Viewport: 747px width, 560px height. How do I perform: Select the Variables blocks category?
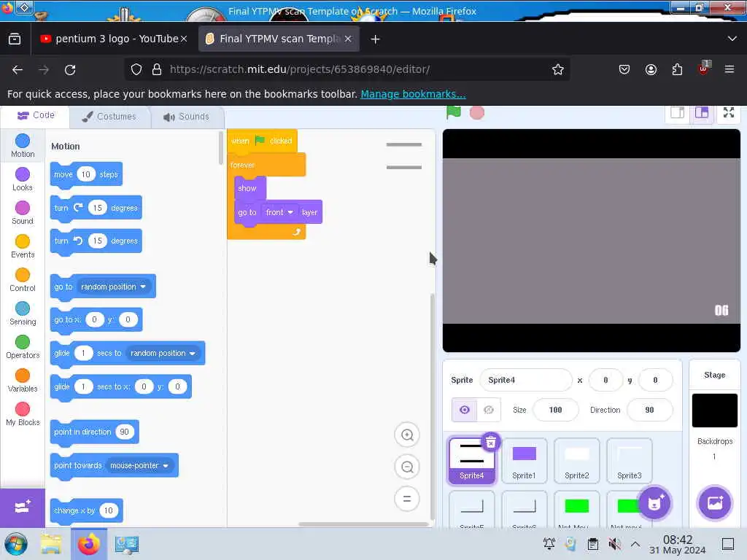tap(23, 381)
